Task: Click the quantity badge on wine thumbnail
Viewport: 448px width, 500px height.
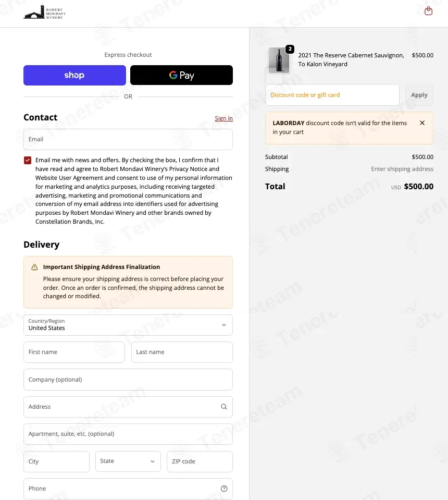Action: click(x=290, y=49)
